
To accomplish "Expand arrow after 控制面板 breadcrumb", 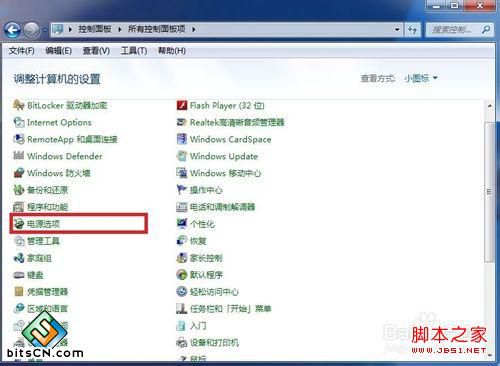I will (120, 30).
